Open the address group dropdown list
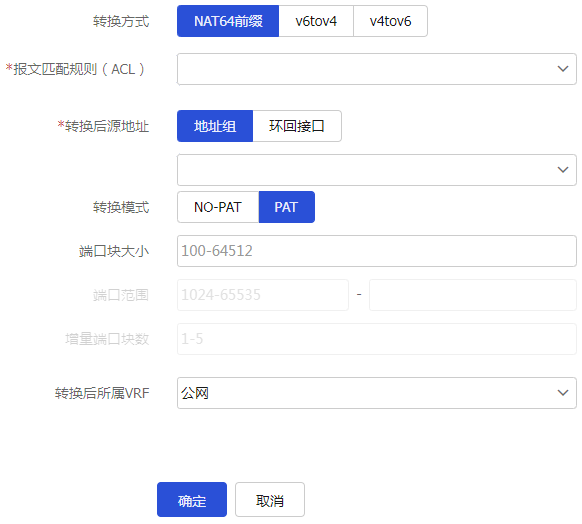The width and height of the screenshot is (582, 524). click(x=377, y=170)
